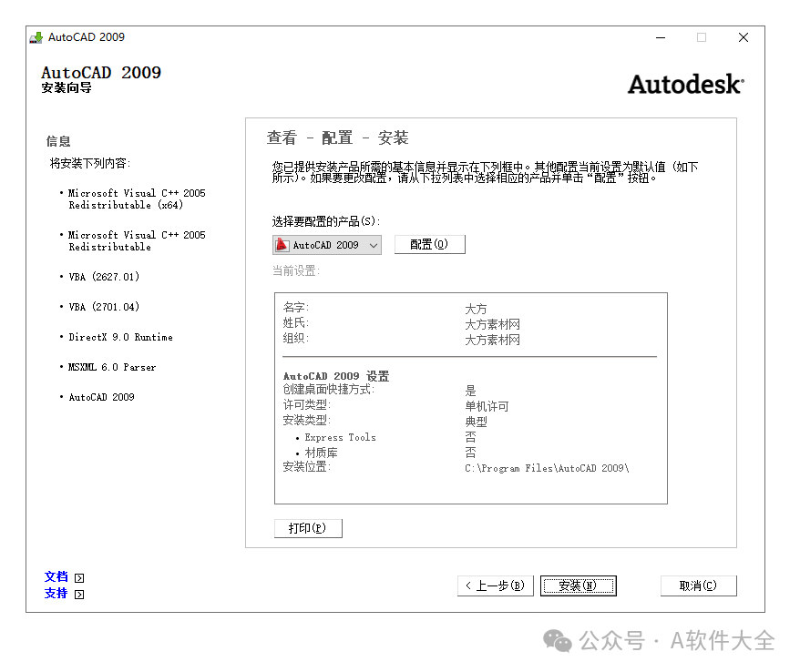This screenshot has height=672, width=800.
Task: Start installation with 安装(N) button
Action: [x=578, y=585]
